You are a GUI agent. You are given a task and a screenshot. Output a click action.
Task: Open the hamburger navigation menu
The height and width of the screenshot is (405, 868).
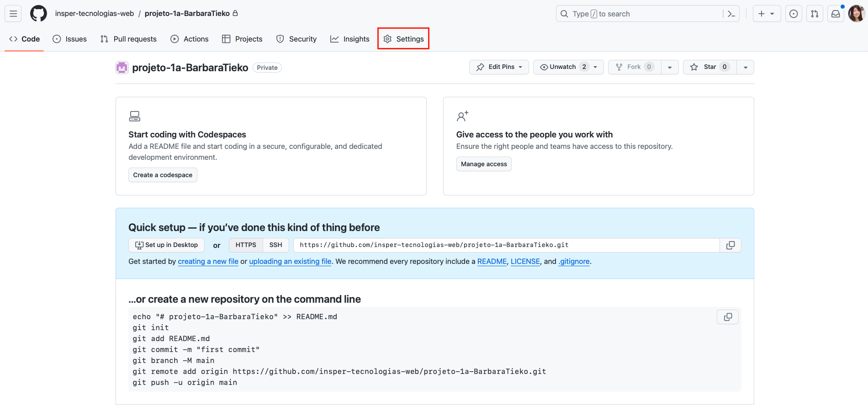tap(13, 14)
